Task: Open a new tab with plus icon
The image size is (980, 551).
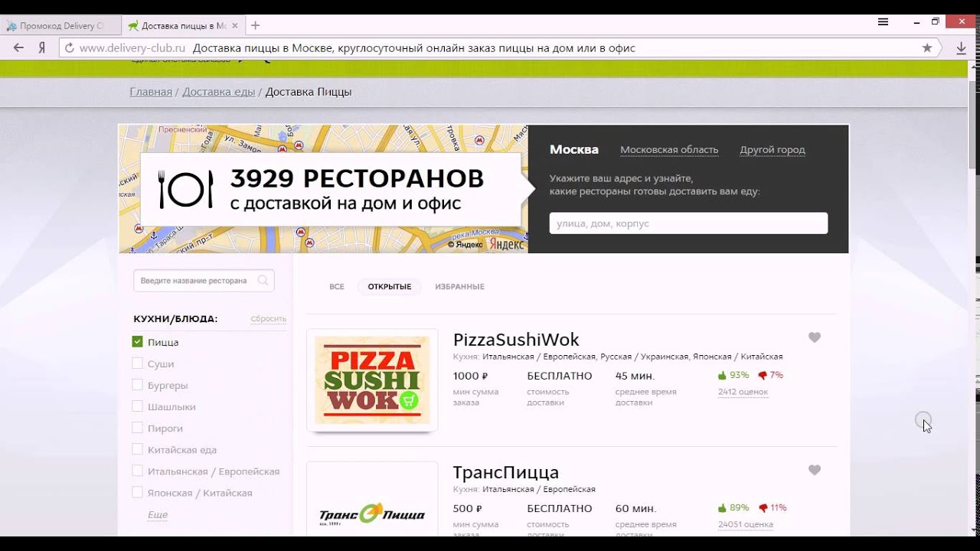Action: [256, 25]
